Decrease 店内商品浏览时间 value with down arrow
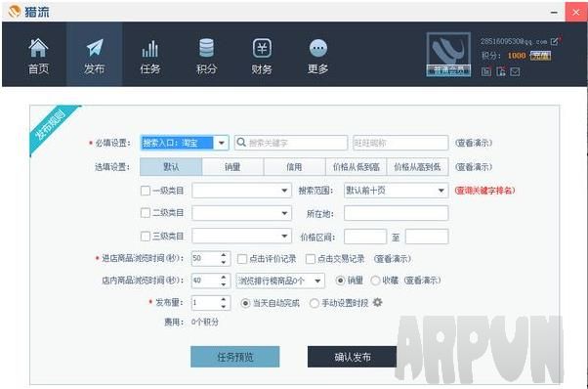 coord(224,284)
